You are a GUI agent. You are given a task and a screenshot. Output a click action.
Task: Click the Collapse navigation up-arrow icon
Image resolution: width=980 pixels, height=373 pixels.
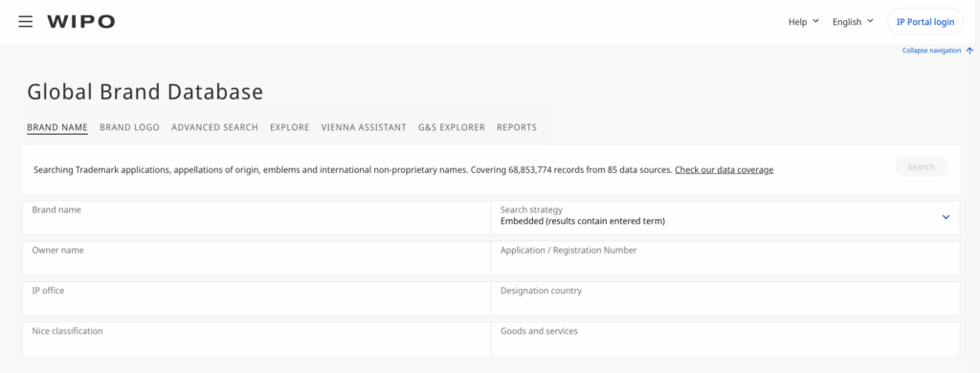(969, 51)
